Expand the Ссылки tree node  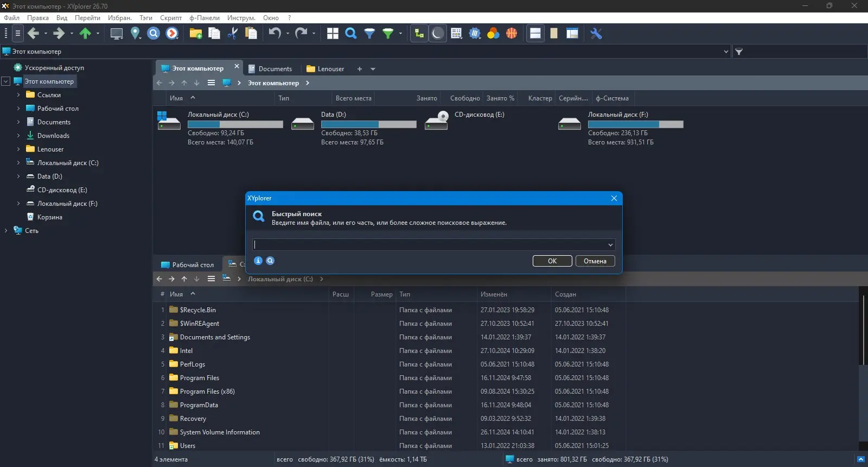[x=18, y=95]
